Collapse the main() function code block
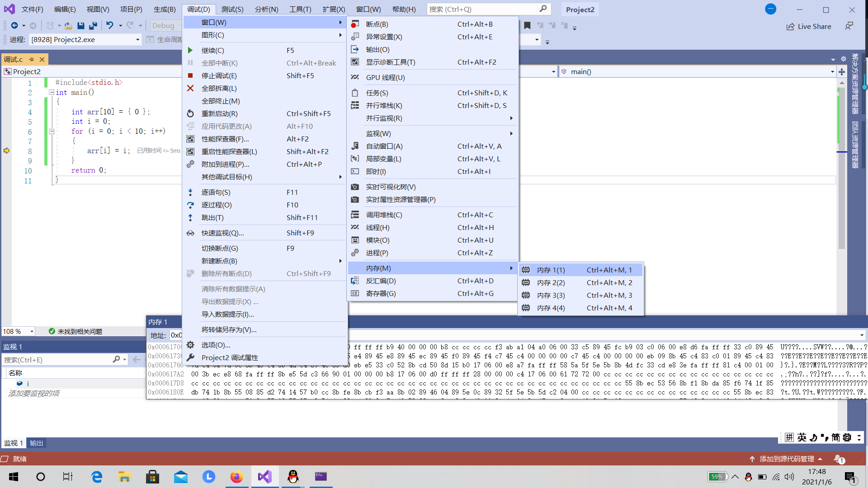 (52, 92)
